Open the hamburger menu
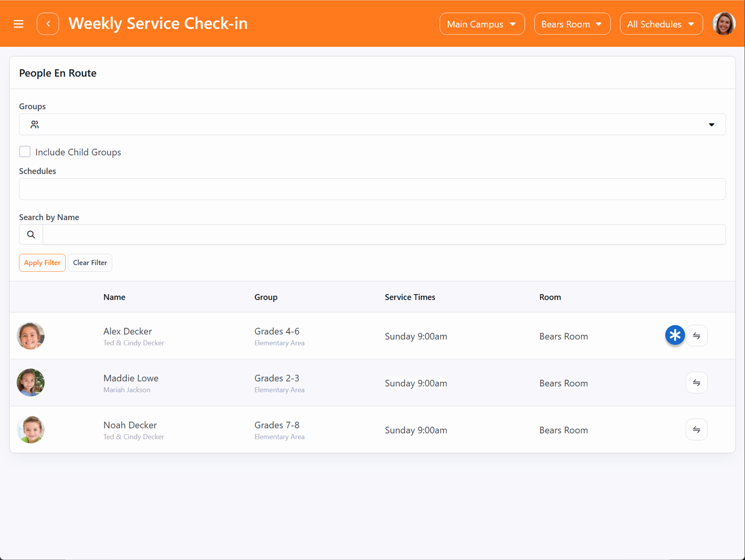 19,24
